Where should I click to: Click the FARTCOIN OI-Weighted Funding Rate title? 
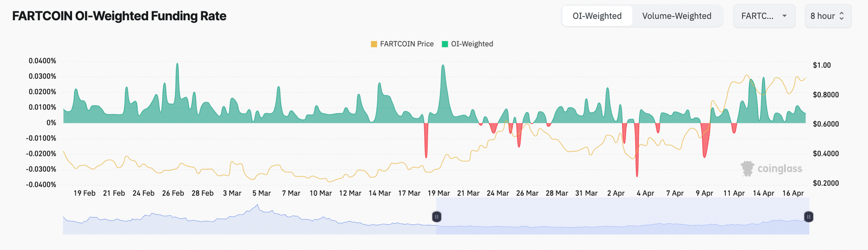(119, 16)
